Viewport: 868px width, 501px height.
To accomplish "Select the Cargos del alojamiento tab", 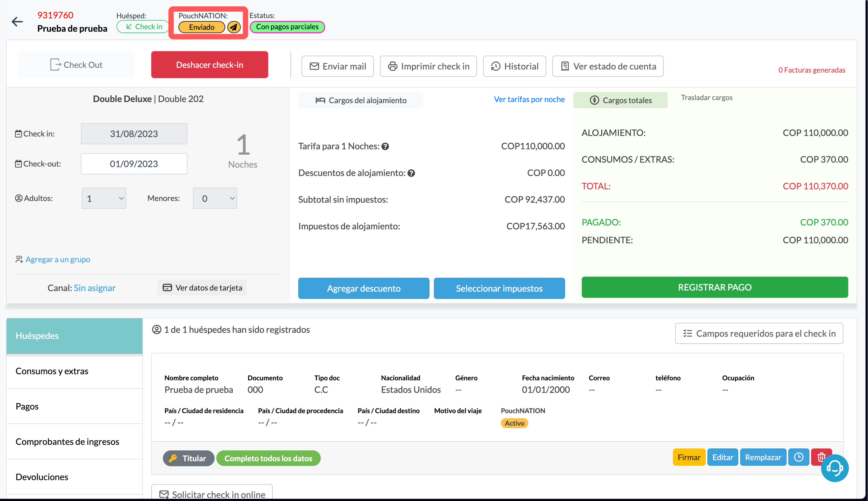I will [x=361, y=100].
